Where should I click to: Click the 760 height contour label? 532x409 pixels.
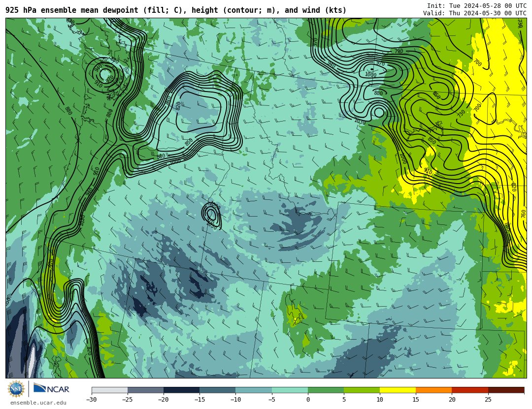tap(523, 214)
